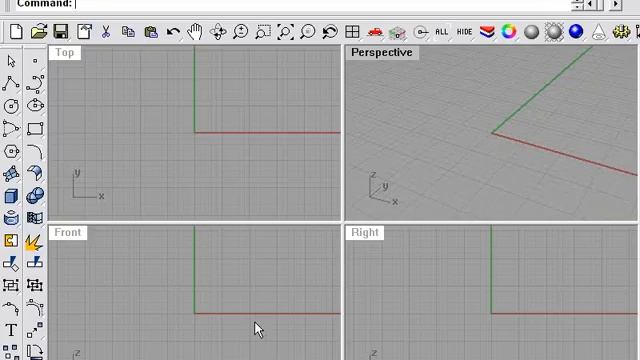The image size is (640, 360).
Task: Select the Join tool icon
Action: point(11,240)
